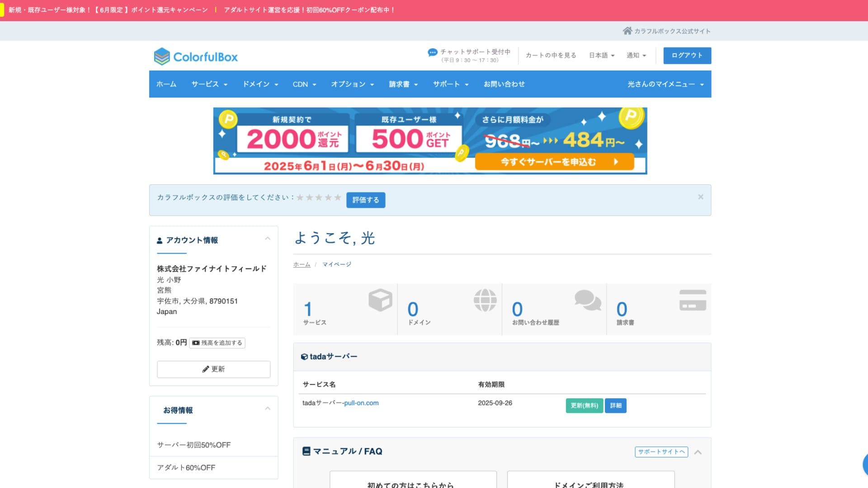Viewport: 868px width, 488px height.
Task: Open お問い合わせ in the navigation bar
Action: [504, 84]
